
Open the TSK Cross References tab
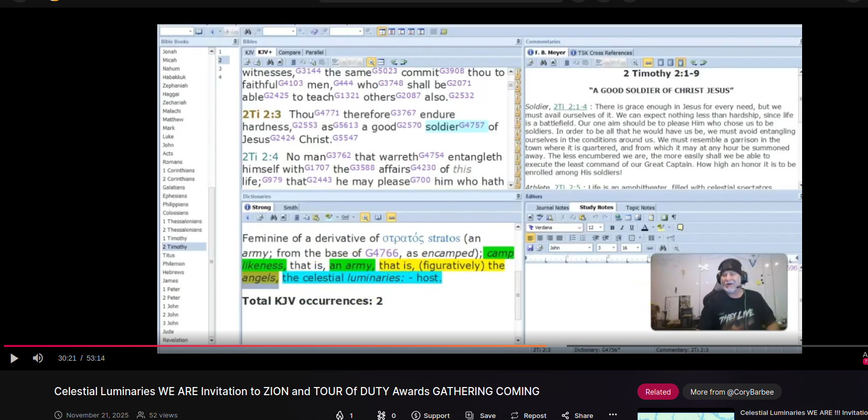point(601,52)
